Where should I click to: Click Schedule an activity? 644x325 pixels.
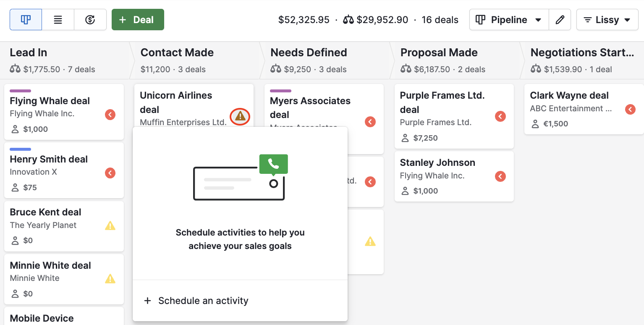[x=196, y=301]
